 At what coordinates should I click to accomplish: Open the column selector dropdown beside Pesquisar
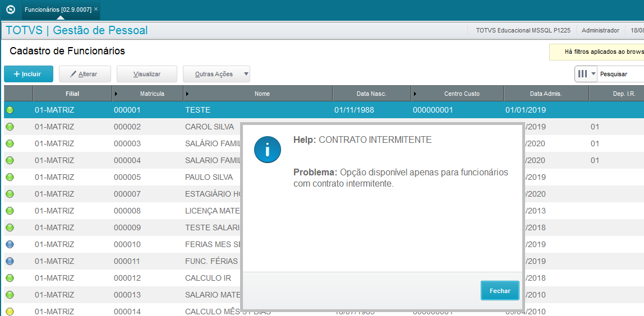586,74
